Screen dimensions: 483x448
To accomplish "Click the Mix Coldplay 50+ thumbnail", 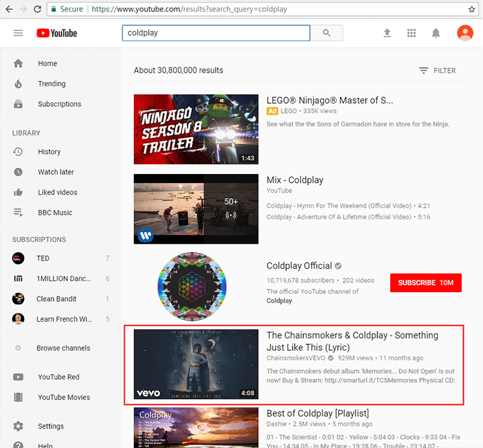I will [196, 209].
